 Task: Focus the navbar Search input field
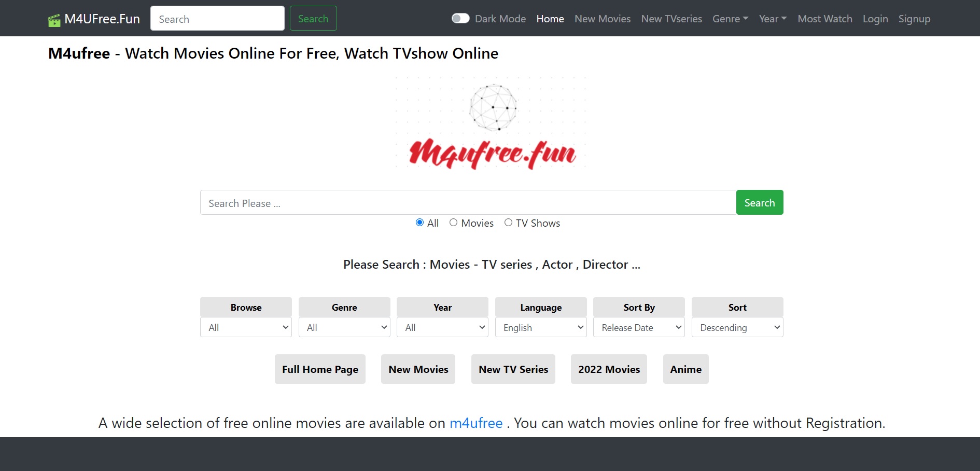click(x=217, y=18)
